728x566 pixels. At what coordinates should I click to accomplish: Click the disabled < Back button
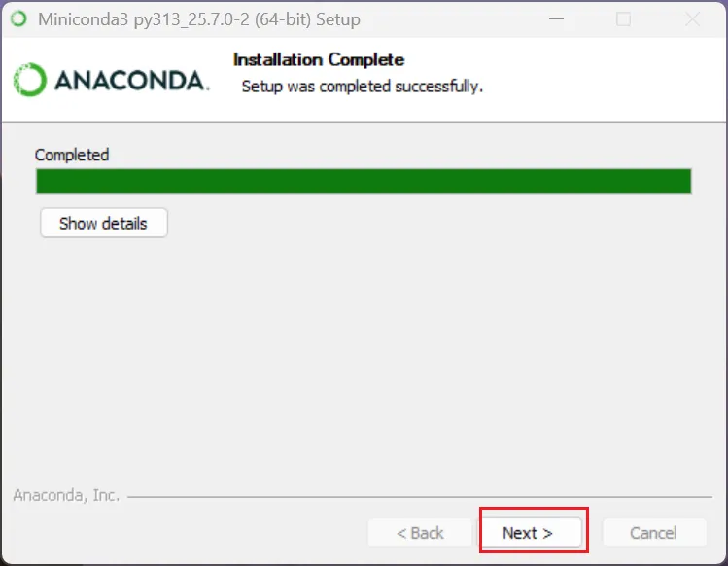click(x=420, y=533)
